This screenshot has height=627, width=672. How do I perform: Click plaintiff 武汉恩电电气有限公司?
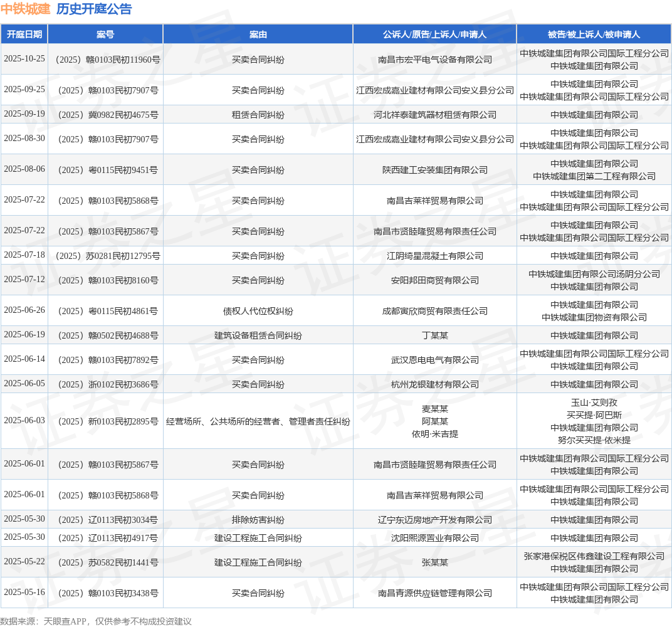pos(434,360)
